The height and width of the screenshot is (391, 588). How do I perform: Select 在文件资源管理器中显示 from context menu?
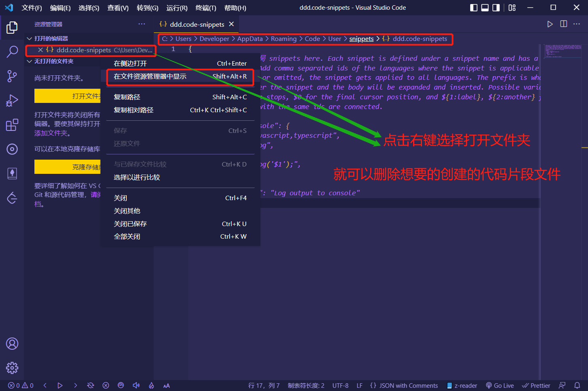(180, 77)
